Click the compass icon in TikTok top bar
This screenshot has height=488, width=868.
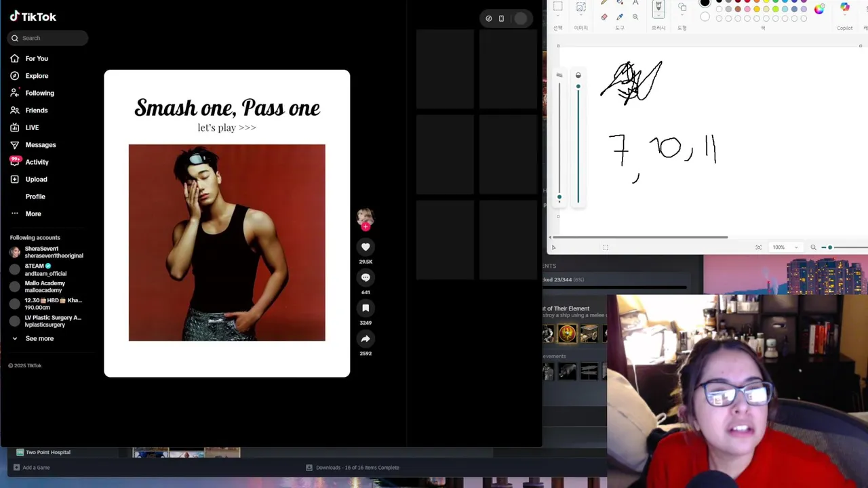489,18
